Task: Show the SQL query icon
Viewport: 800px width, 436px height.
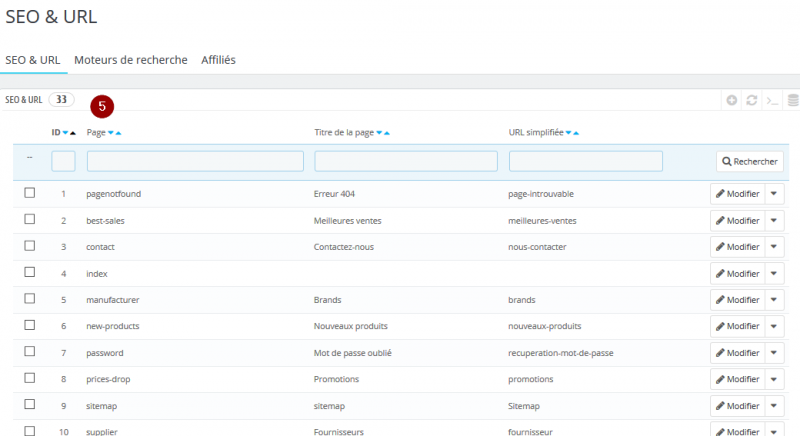Action: click(x=772, y=100)
